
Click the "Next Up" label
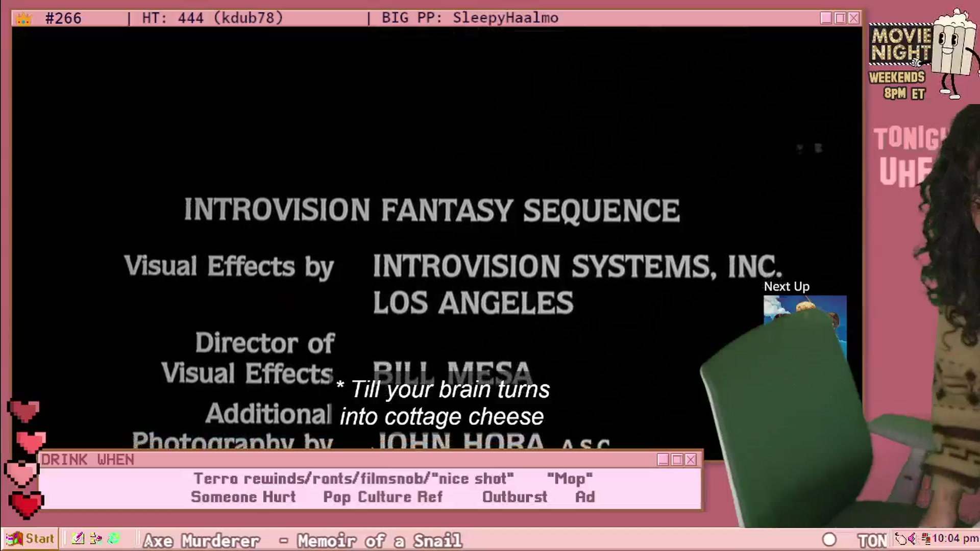coord(787,287)
